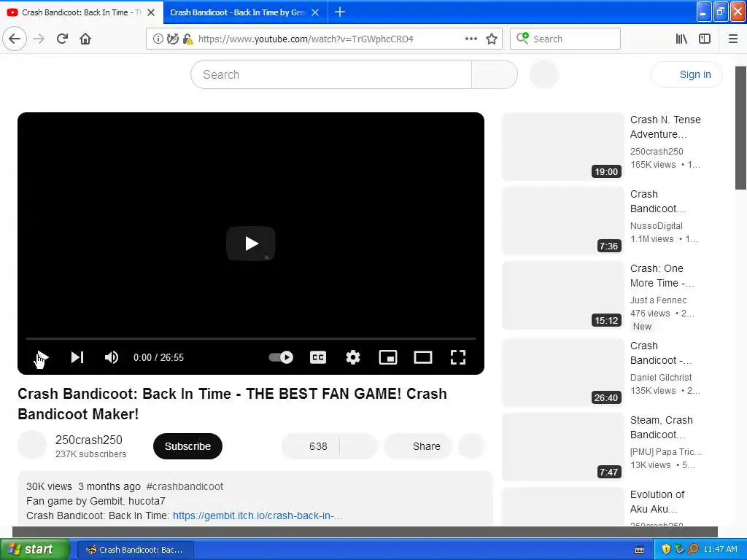Skip to next video with the Next icon
The width and height of the screenshot is (747, 560).
pyautogui.click(x=77, y=357)
